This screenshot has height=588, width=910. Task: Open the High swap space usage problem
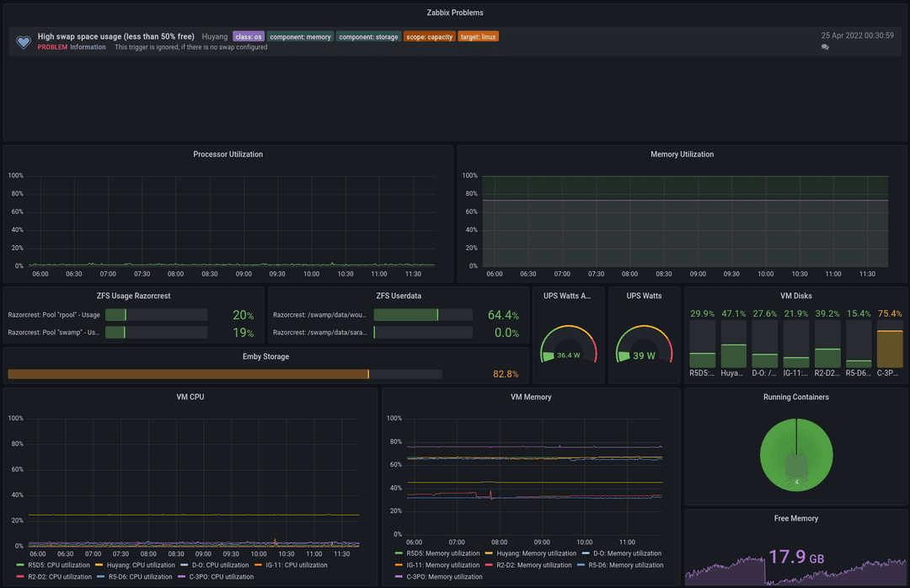tap(115, 36)
